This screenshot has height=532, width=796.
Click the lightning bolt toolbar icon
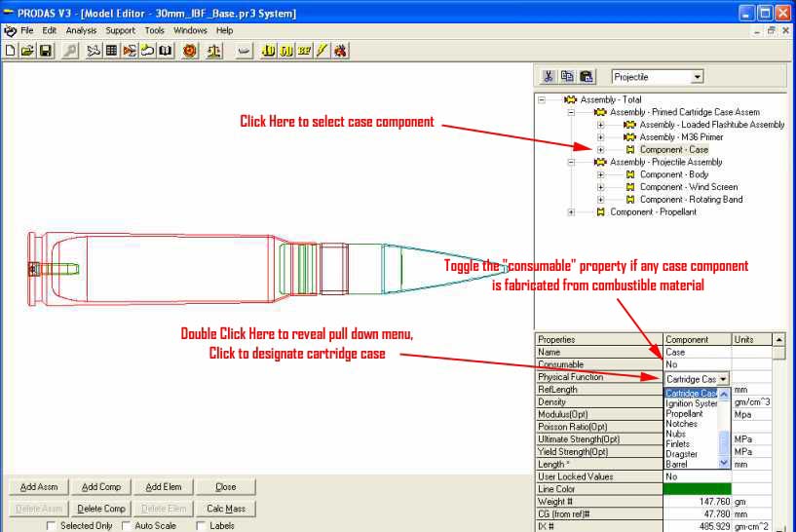click(322, 50)
